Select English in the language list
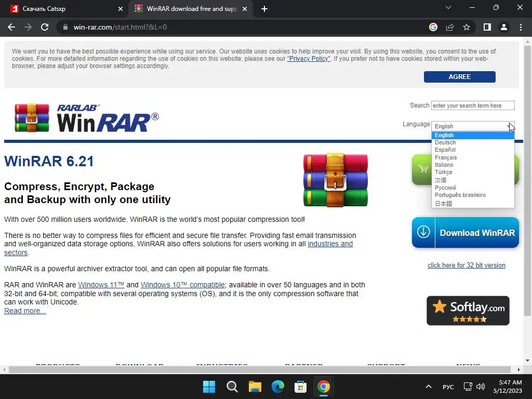The height and width of the screenshot is (399, 532). coord(473,136)
